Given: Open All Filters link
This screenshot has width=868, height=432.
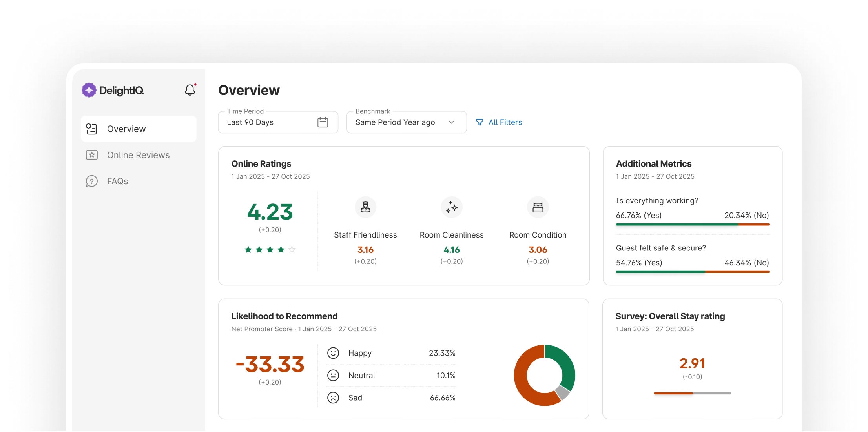Looking at the screenshot, I should tap(505, 122).
